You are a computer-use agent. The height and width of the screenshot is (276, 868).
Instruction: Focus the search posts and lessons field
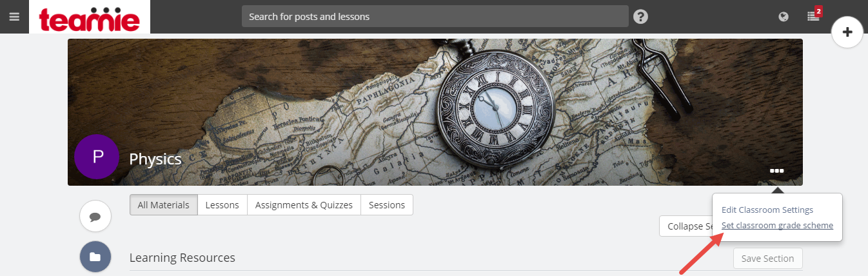[435, 16]
